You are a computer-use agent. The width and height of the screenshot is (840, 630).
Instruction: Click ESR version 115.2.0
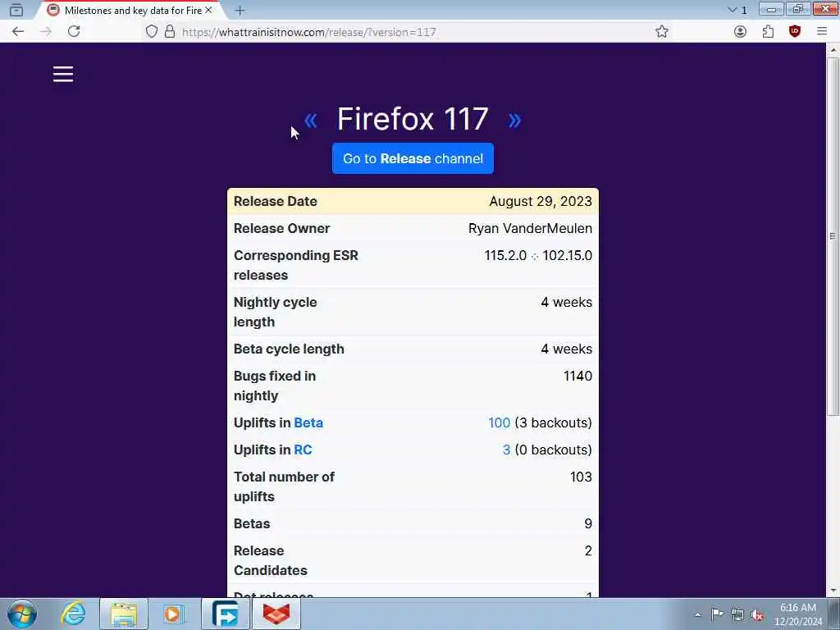(x=505, y=256)
